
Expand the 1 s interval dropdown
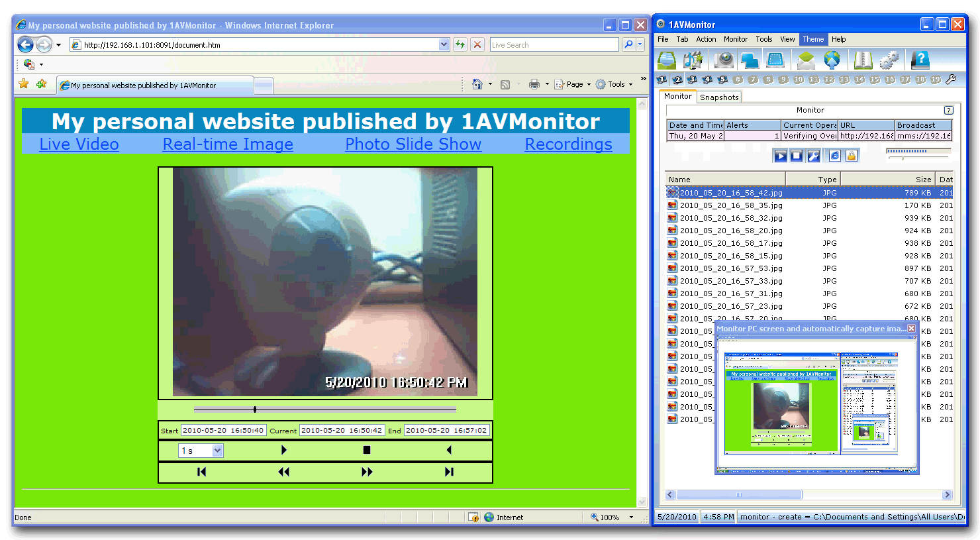[217, 451]
